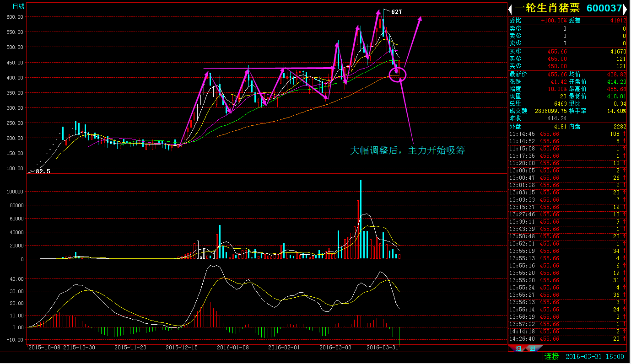Click the 卖① order row

tap(567, 43)
